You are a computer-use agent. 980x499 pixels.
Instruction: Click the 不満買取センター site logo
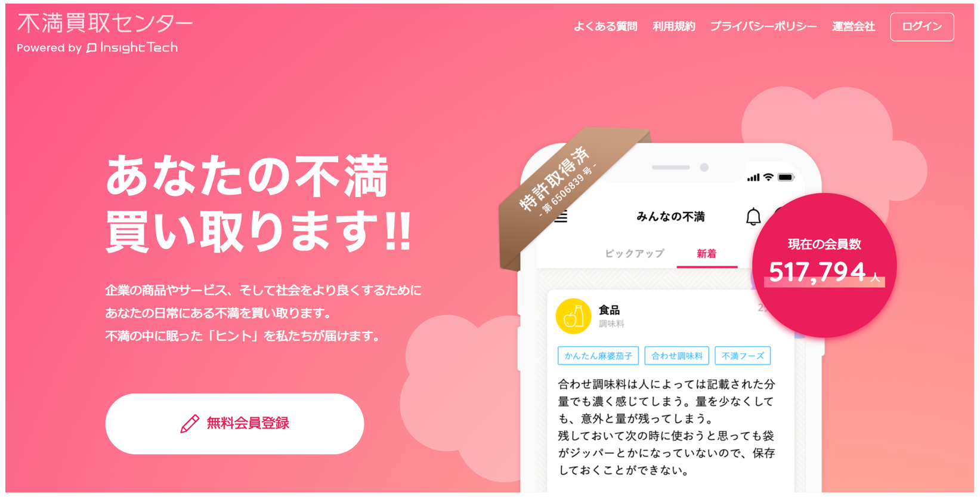click(x=105, y=23)
